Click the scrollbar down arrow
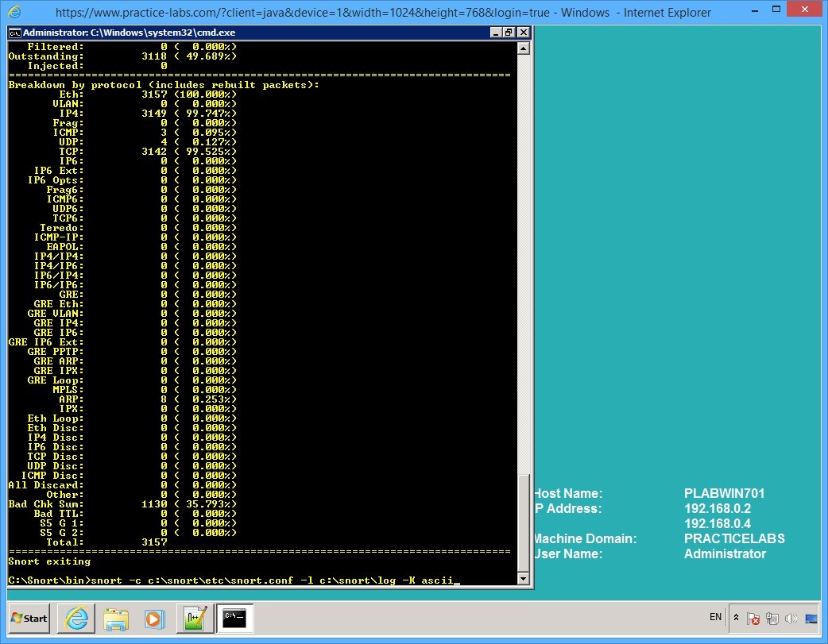828x644 pixels. click(524, 578)
